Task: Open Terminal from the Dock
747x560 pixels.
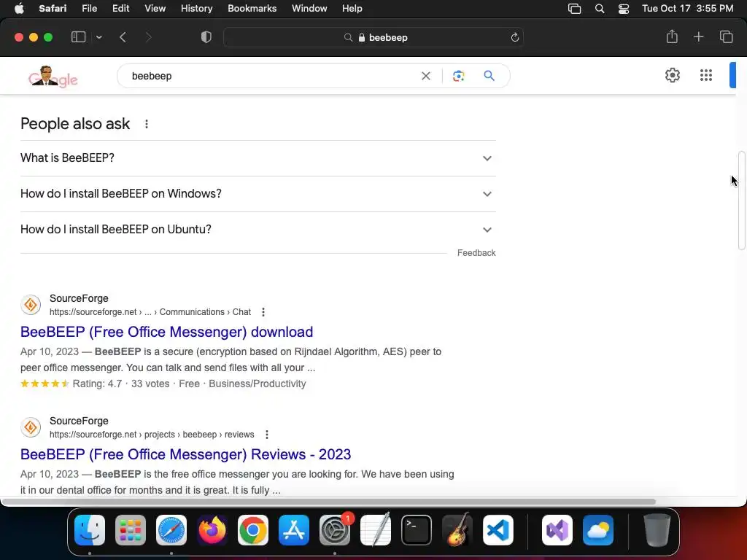Action: point(417,530)
